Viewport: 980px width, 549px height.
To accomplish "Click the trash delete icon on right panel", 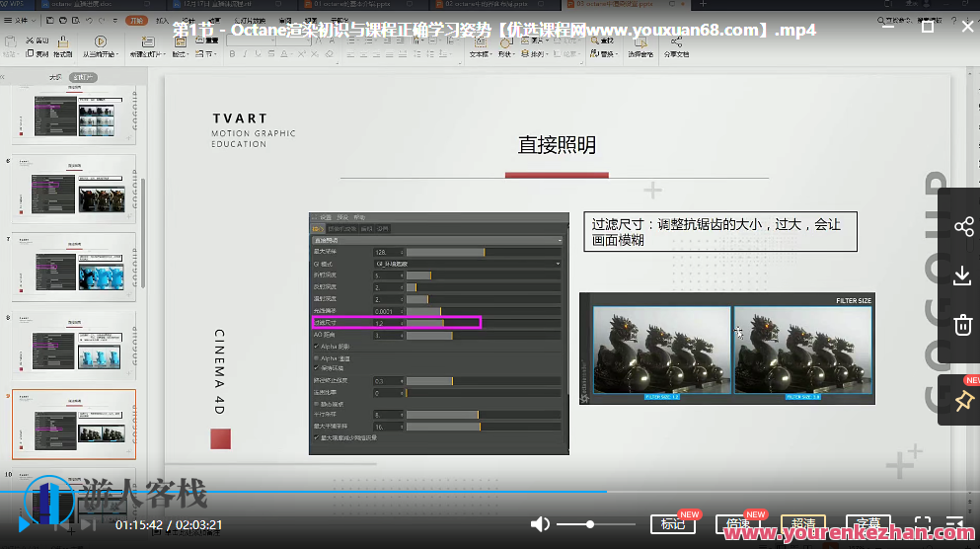I will click(962, 325).
